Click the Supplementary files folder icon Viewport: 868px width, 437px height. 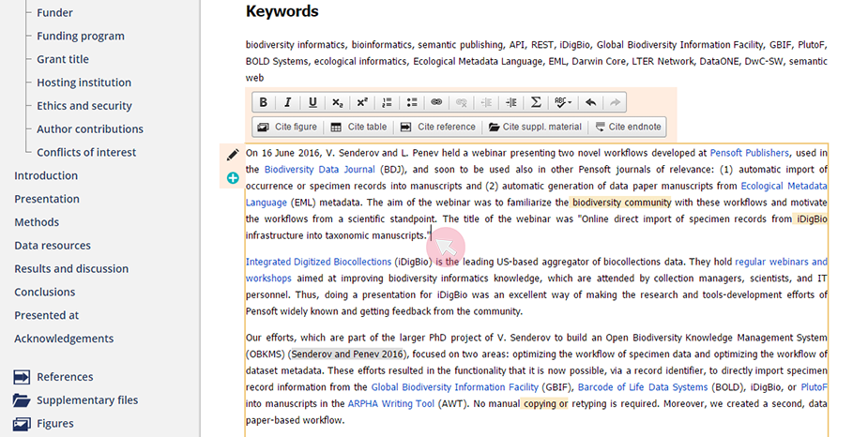[22, 400]
